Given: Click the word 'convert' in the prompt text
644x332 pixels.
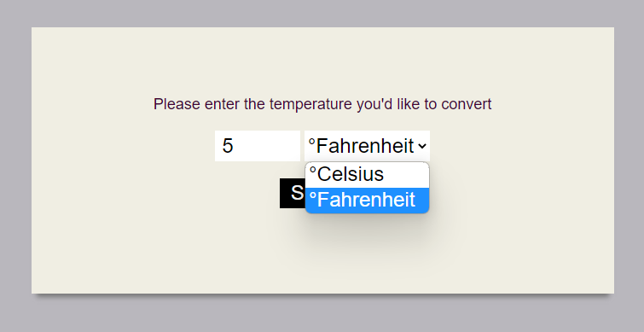Looking at the screenshot, I should 467,104.
